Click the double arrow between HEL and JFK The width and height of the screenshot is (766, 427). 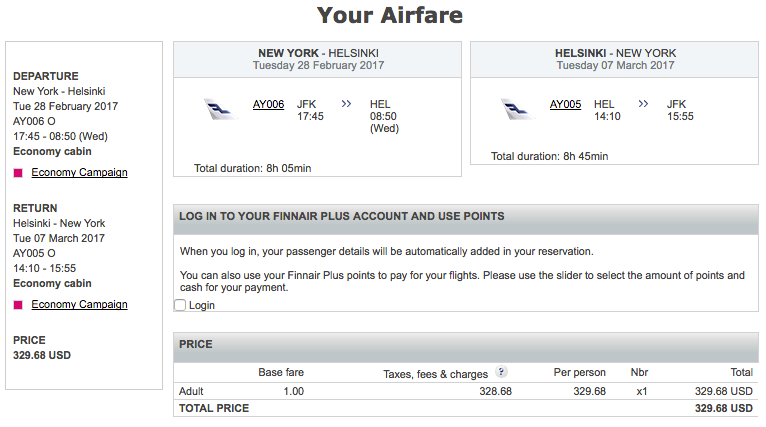click(x=643, y=104)
